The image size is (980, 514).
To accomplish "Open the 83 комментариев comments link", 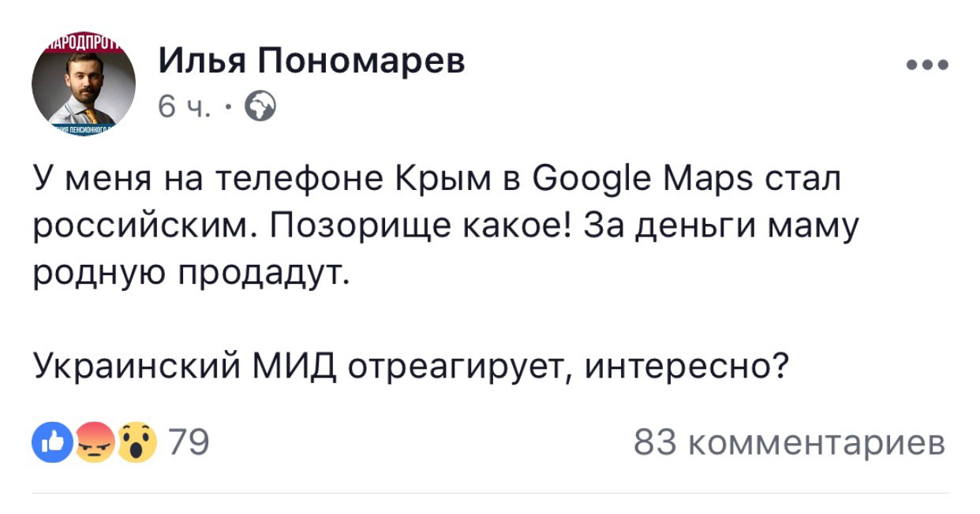I will tap(789, 444).
